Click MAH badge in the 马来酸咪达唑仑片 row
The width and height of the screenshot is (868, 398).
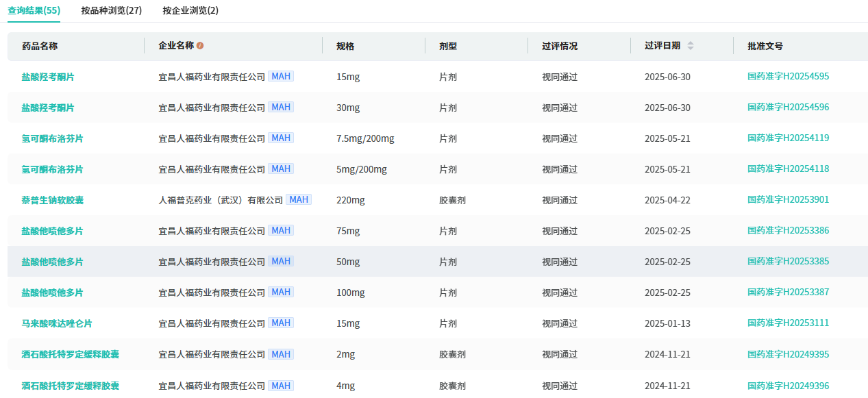coord(280,323)
